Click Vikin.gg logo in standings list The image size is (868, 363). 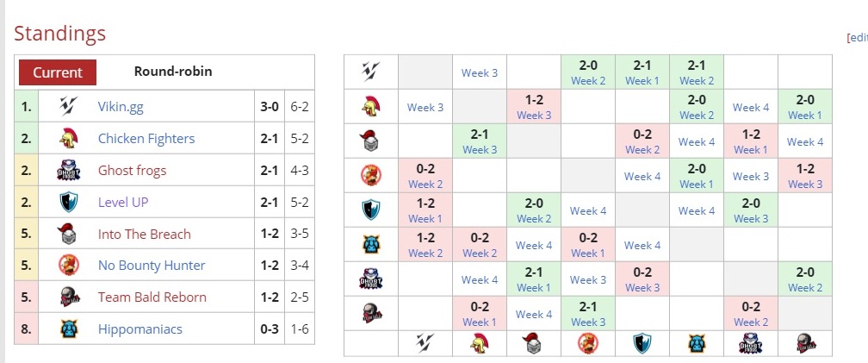click(69, 107)
